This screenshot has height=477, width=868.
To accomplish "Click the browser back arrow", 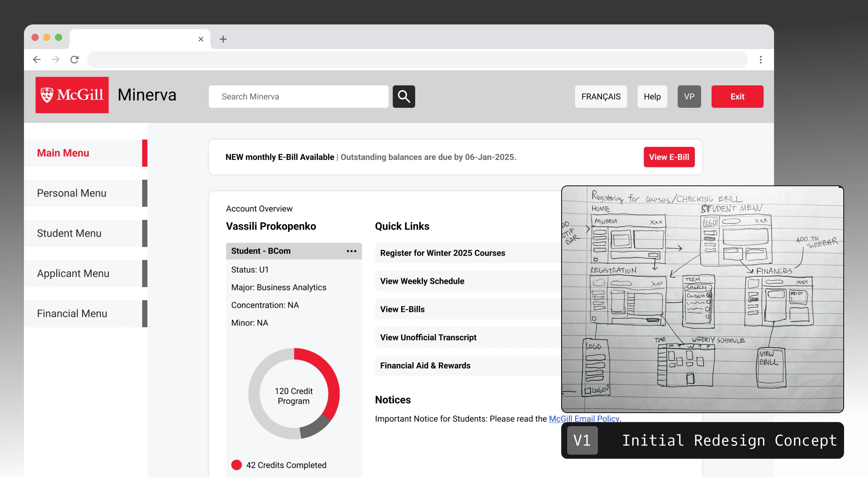I will [x=37, y=60].
